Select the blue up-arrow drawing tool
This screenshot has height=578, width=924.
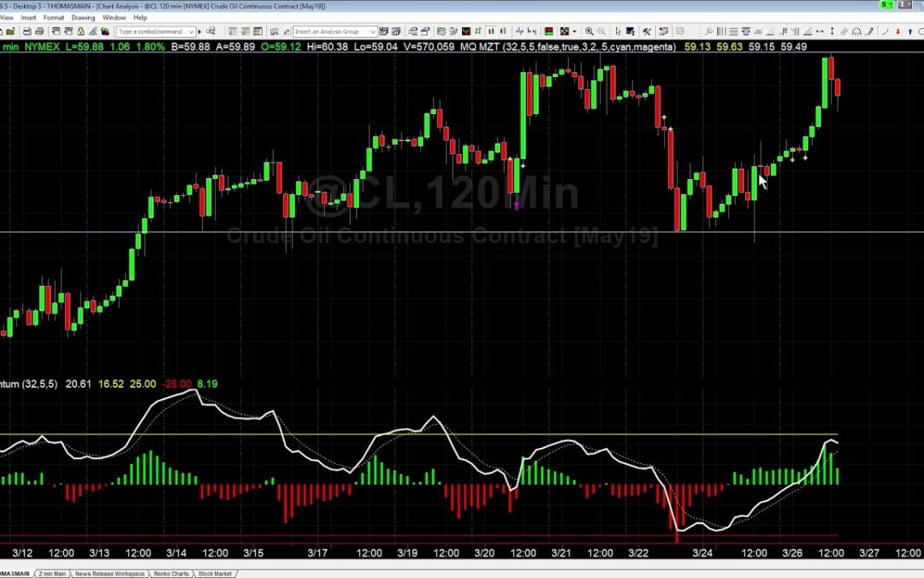pos(909,32)
